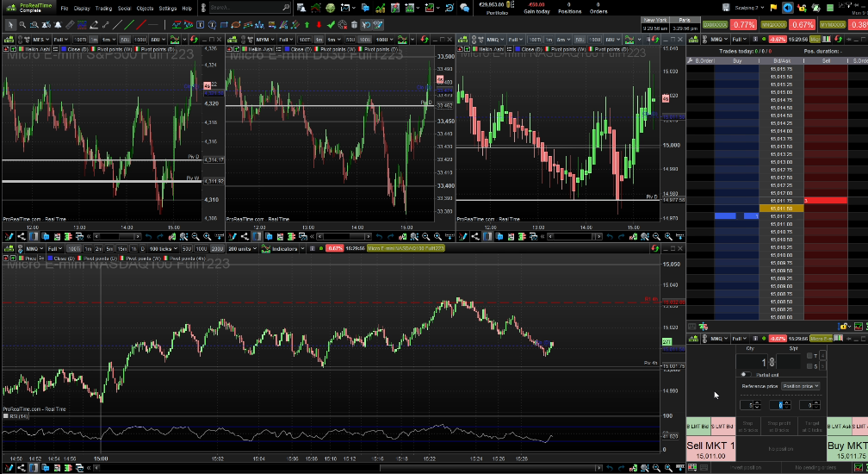Viewport: 868px width, 474px height.
Task: Click horizontal scrollbar below MES chart
Action: point(116,237)
